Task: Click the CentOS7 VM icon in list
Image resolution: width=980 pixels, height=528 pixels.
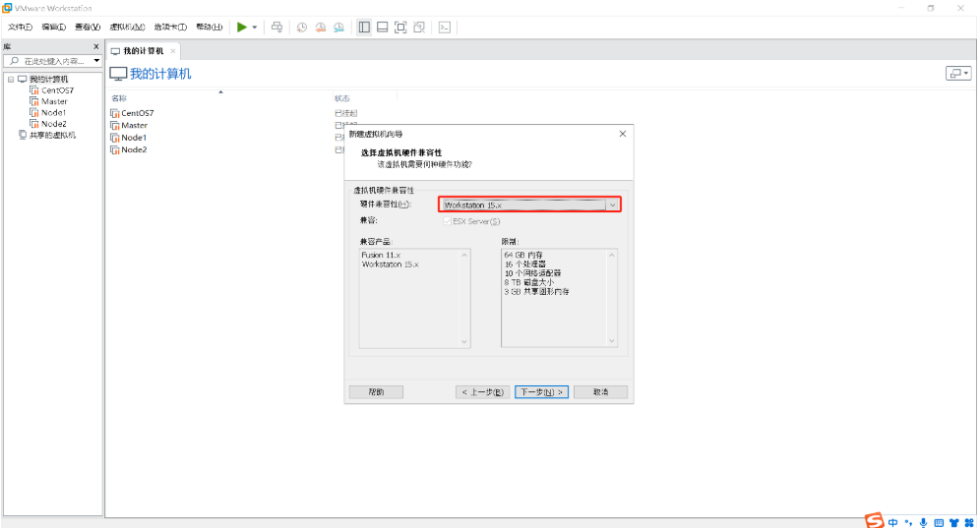Action: pos(115,113)
